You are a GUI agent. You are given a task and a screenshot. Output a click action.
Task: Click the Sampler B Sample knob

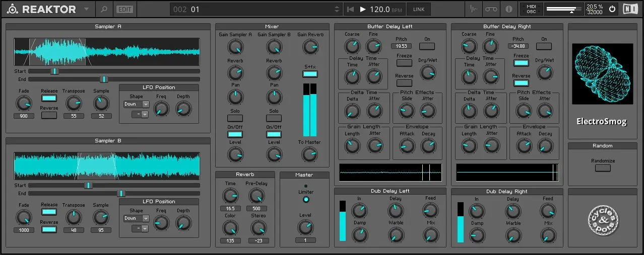coord(101,217)
